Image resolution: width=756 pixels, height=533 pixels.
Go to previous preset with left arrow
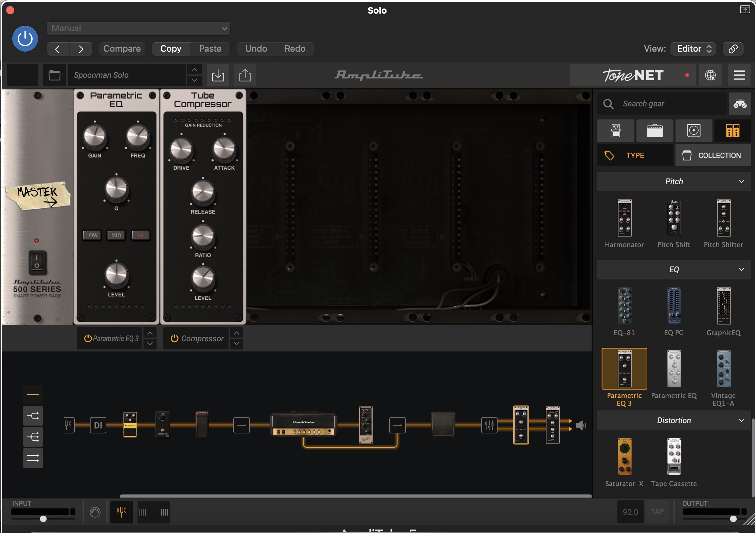click(58, 49)
